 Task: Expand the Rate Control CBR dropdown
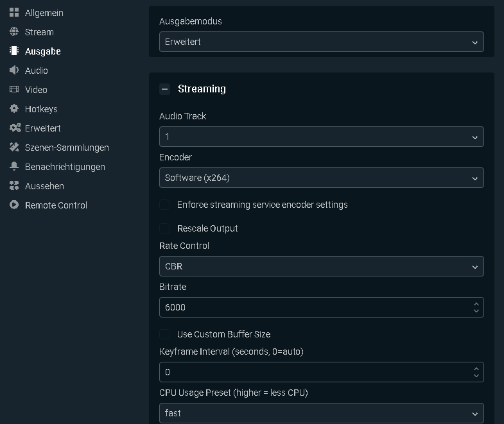321,266
